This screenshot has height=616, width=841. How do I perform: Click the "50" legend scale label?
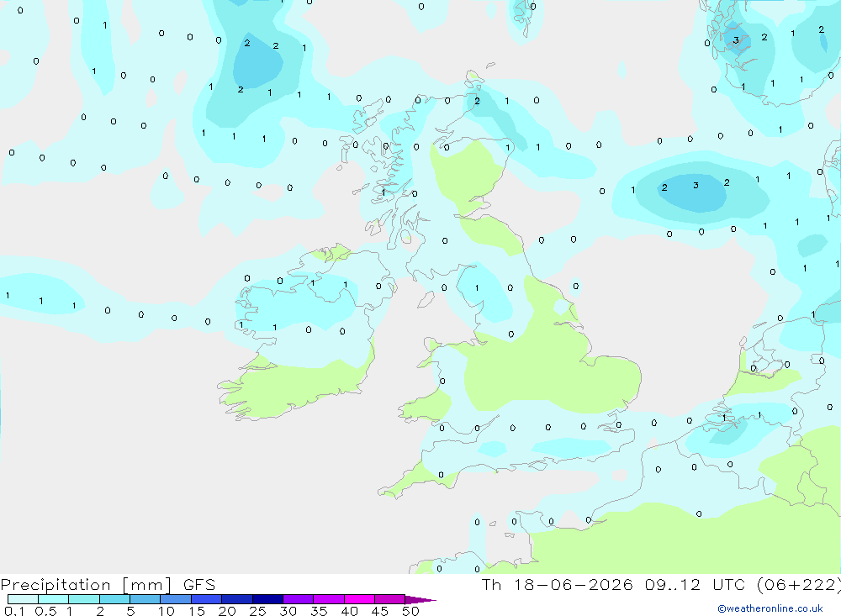click(x=410, y=611)
